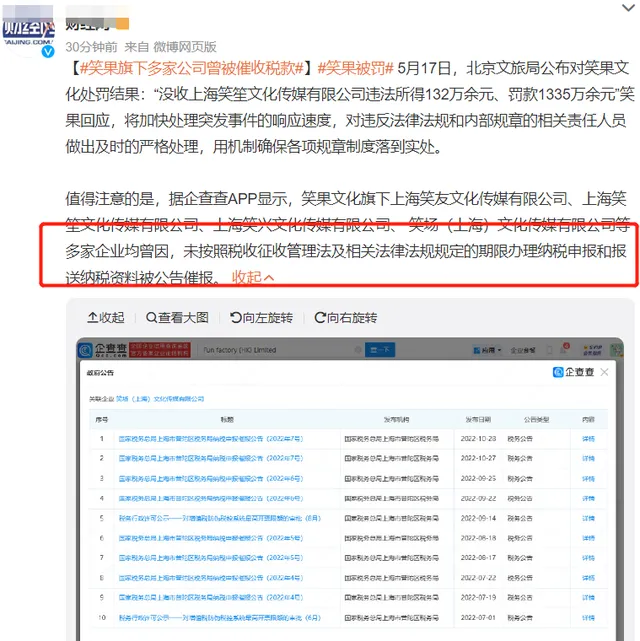Click the 微博网页版 source link

click(x=185, y=47)
